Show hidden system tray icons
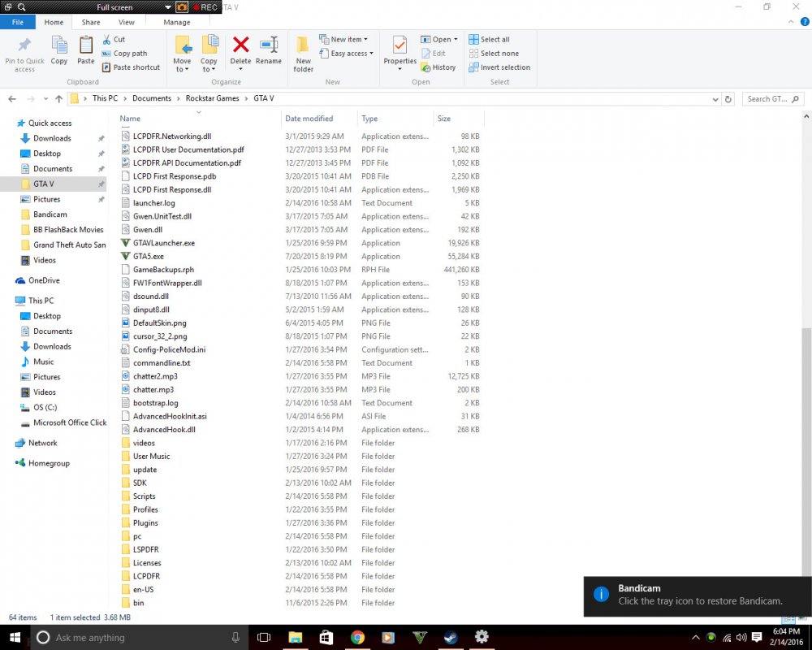This screenshot has height=650, width=812. (696, 638)
